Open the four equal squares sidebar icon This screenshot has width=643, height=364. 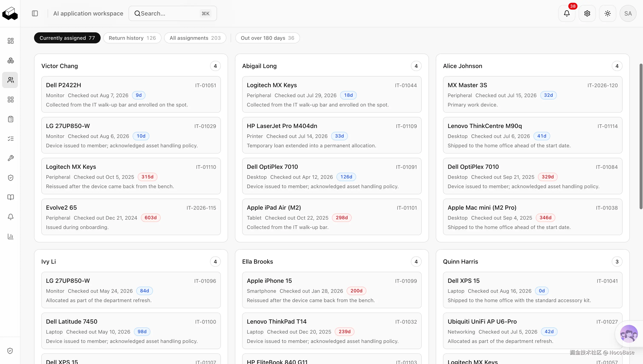tap(10, 100)
